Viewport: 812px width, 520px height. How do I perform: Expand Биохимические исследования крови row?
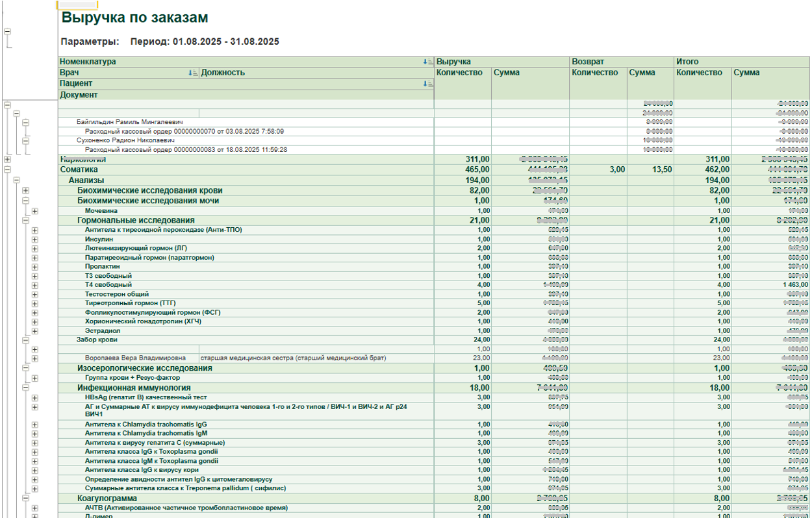(26, 191)
